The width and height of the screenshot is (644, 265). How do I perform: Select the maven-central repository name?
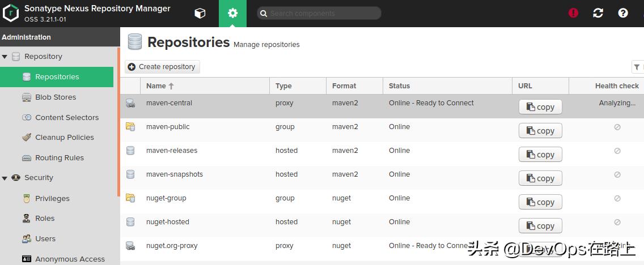pos(169,103)
